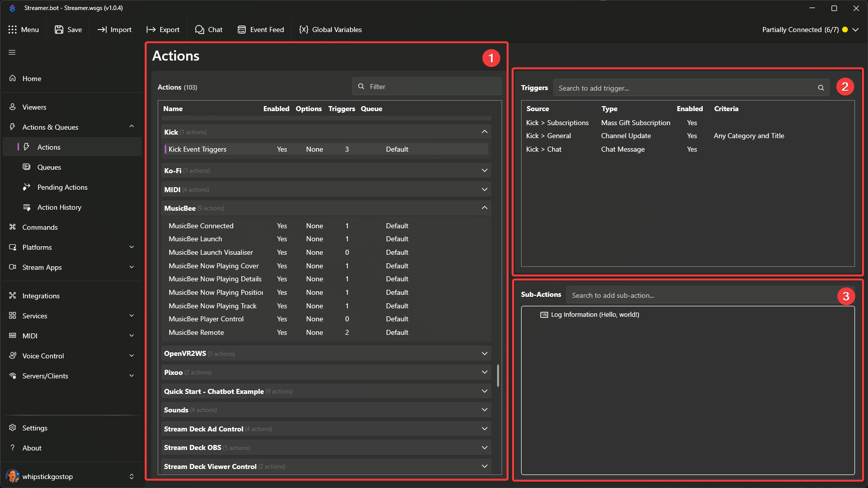Open the Chat window from the toolbar
The width and height of the screenshot is (868, 488).
209,30
